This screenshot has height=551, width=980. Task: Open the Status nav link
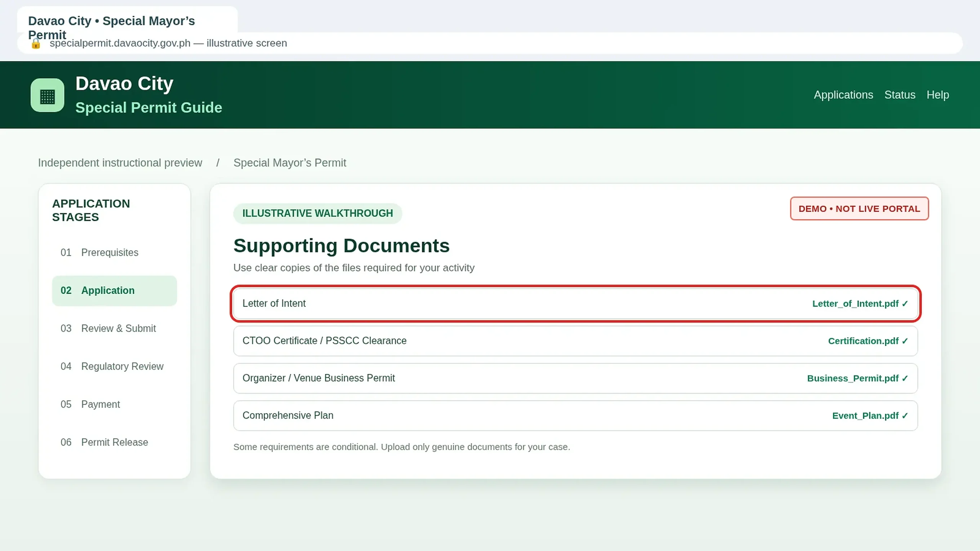(900, 95)
